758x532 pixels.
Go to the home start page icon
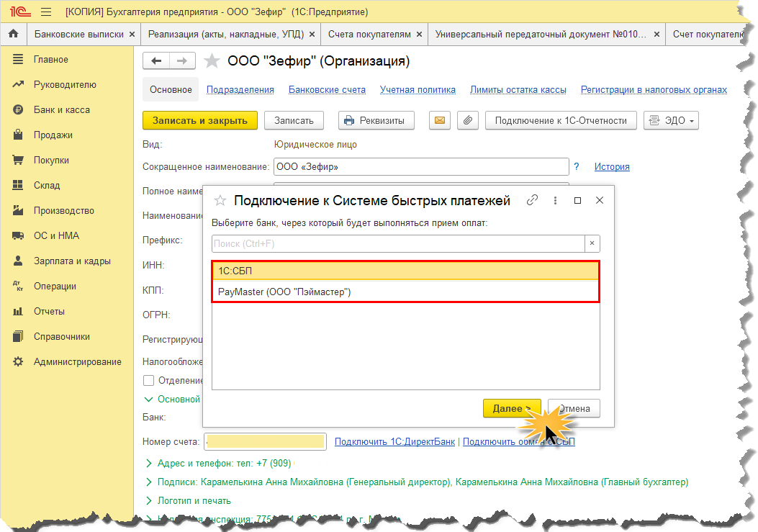point(14,34)
